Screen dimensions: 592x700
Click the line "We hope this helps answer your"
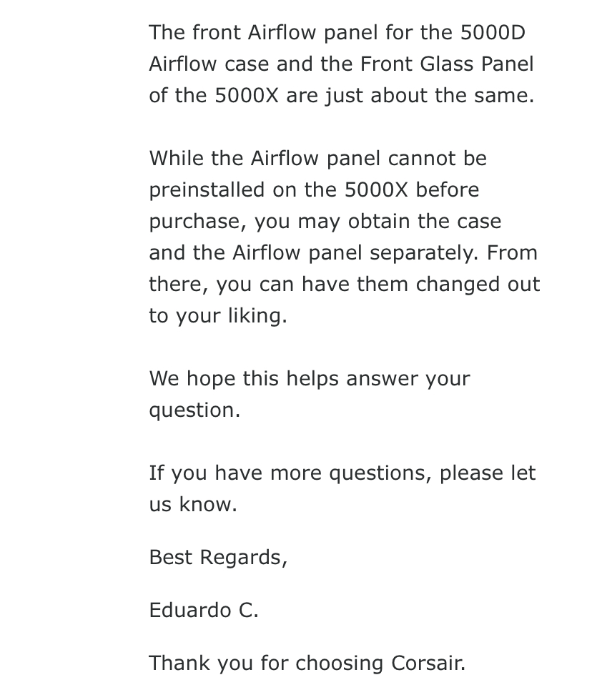310,378
